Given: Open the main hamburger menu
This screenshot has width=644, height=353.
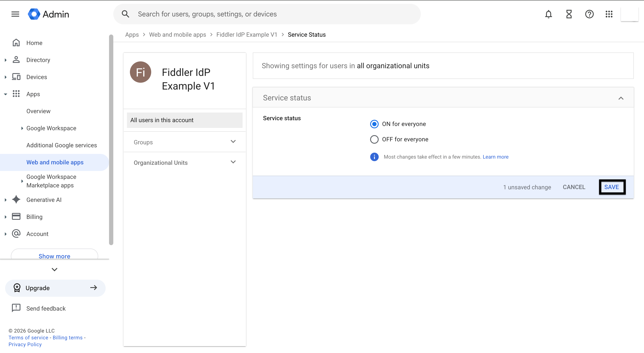Looking at the screenshot, I should tap(15, 14).
